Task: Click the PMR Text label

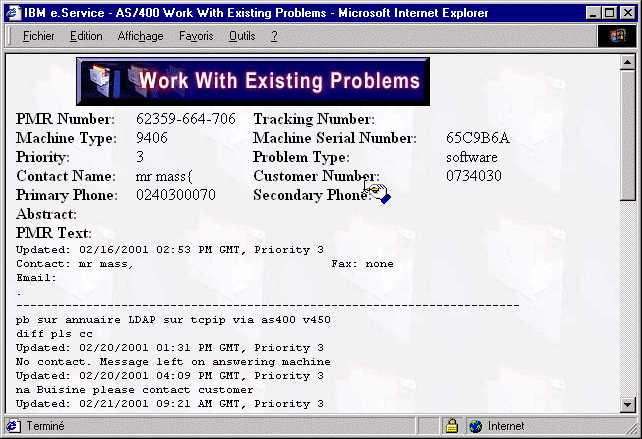Action: tap(54, 233)
